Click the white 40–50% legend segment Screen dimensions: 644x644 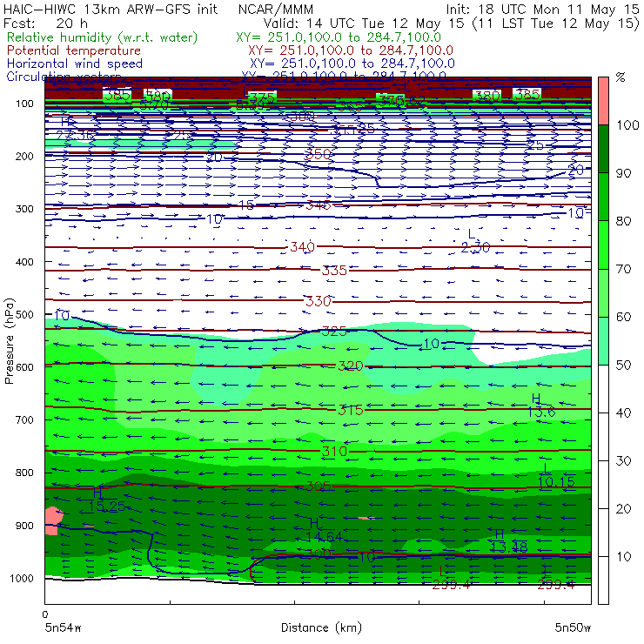[x=603, y=389]
